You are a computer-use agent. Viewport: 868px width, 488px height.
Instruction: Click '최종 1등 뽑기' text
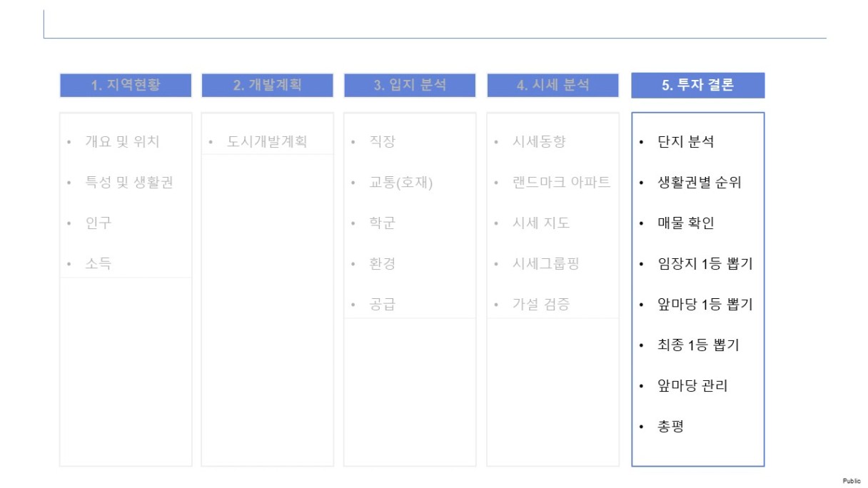click(x=698, y=345)
